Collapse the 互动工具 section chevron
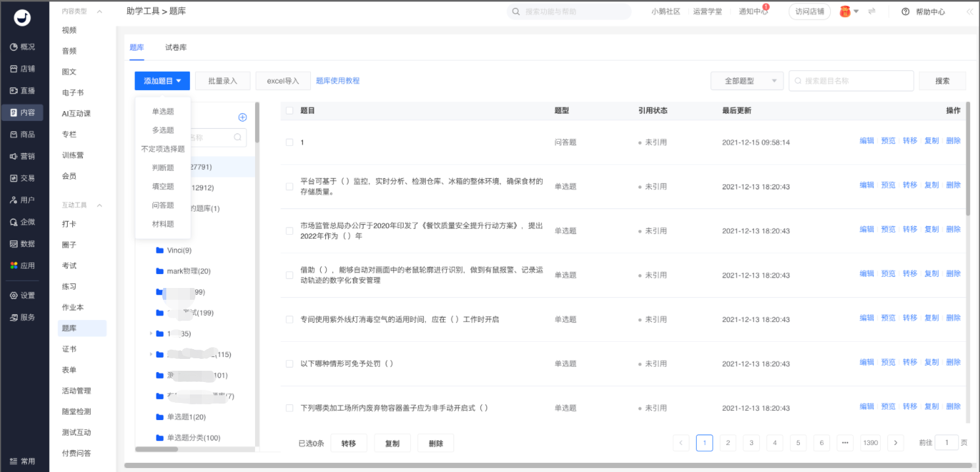This screenshot has width=980, height=472. click(x=100, y=205)
